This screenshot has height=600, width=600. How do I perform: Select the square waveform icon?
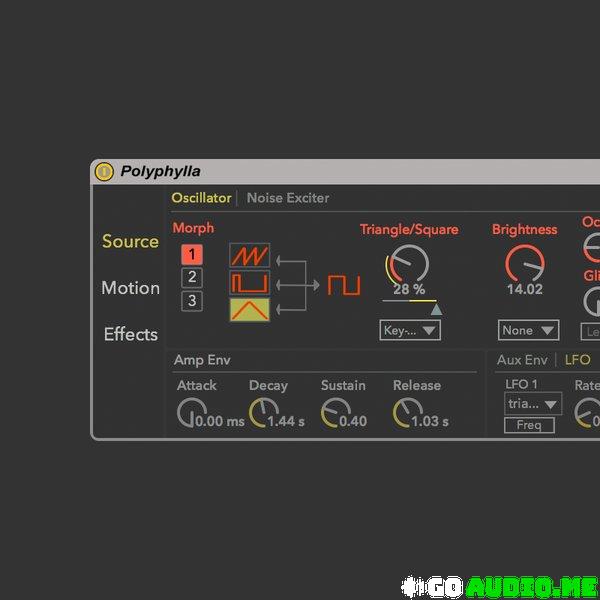pyautogui.click(x=249, y=283)
